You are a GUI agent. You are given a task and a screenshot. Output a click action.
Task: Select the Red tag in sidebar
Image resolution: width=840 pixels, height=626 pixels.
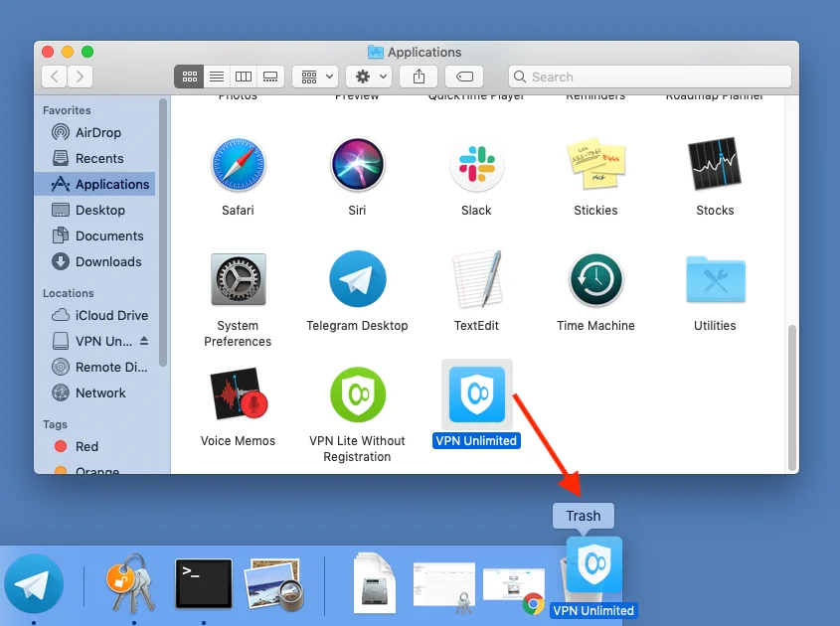[x=87, y=446]
